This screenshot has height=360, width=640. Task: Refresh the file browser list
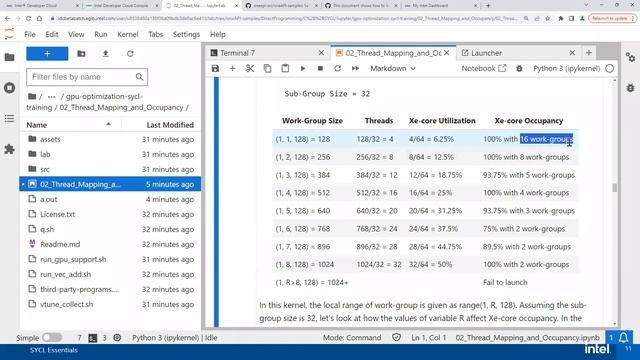[130, 53]
